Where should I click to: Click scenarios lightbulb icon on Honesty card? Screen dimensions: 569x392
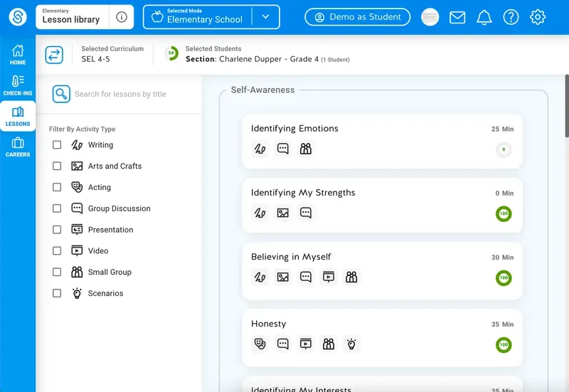pos(351,344)
